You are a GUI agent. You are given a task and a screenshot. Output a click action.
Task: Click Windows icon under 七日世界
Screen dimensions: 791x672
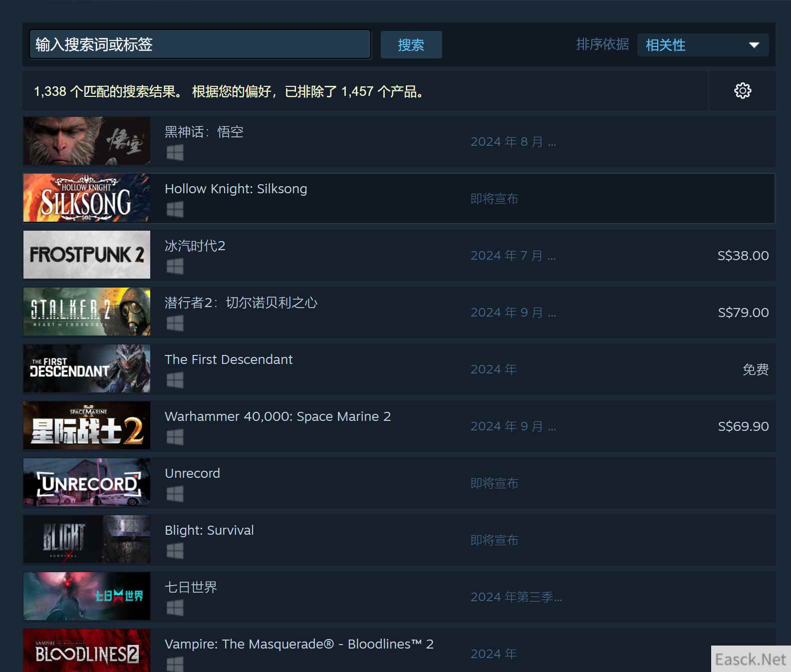175,608
